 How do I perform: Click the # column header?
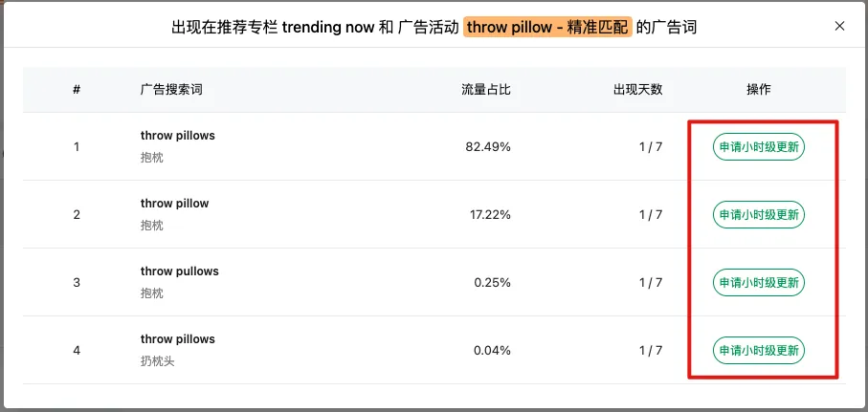click(x=77, y=90)
